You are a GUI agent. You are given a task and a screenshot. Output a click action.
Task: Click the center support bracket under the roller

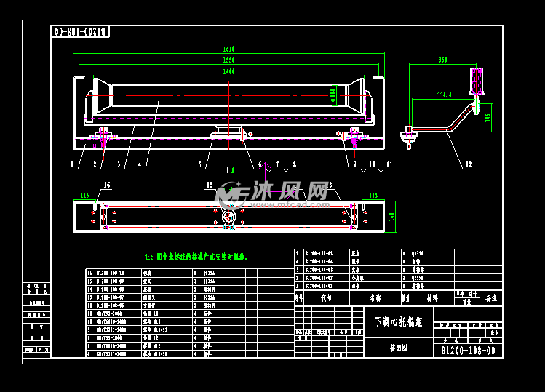228,135
